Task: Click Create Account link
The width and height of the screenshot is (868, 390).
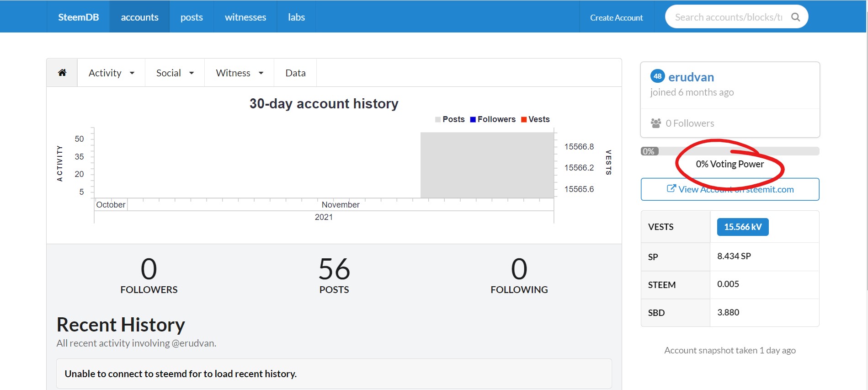Action: pyautogui.click(x=616, y=17)
